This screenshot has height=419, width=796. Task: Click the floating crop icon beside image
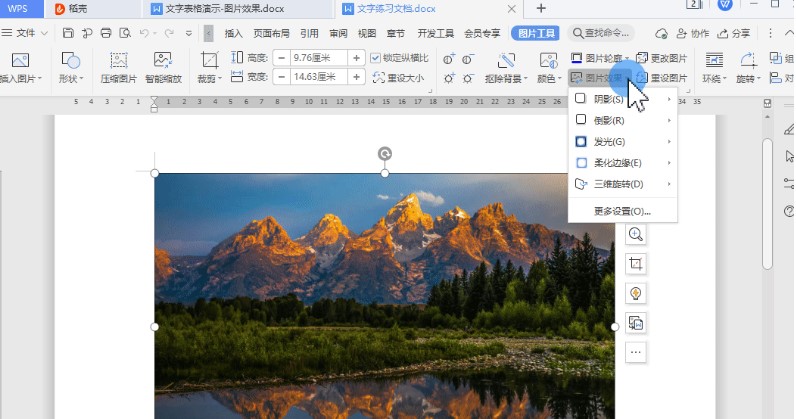(636, 264)
